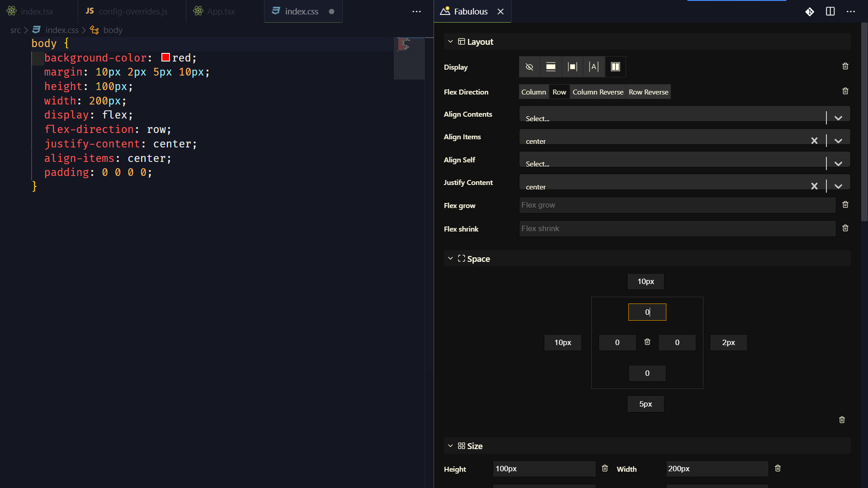
Task: Set flex direction to Column Reverse
Action: 598,92
